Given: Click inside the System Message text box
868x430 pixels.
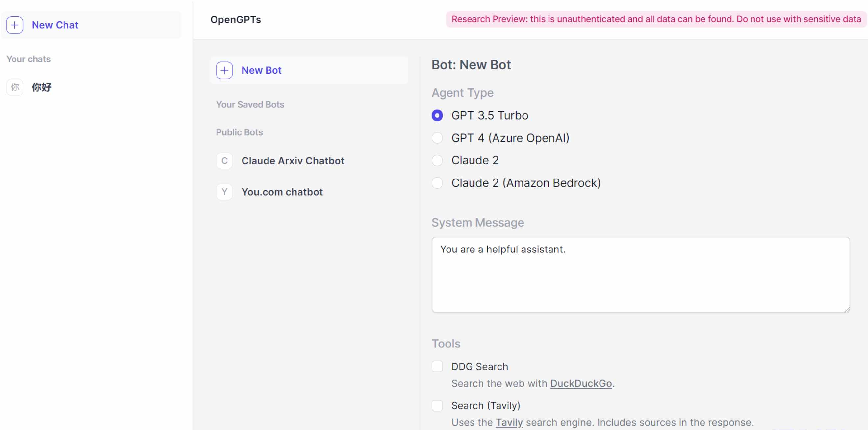Looking at the screenshot, I should pos(641,275).
